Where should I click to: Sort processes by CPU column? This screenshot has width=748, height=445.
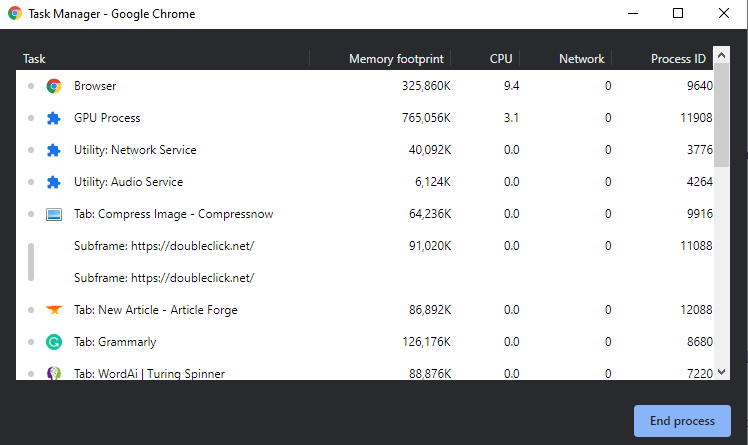[500, 59]
